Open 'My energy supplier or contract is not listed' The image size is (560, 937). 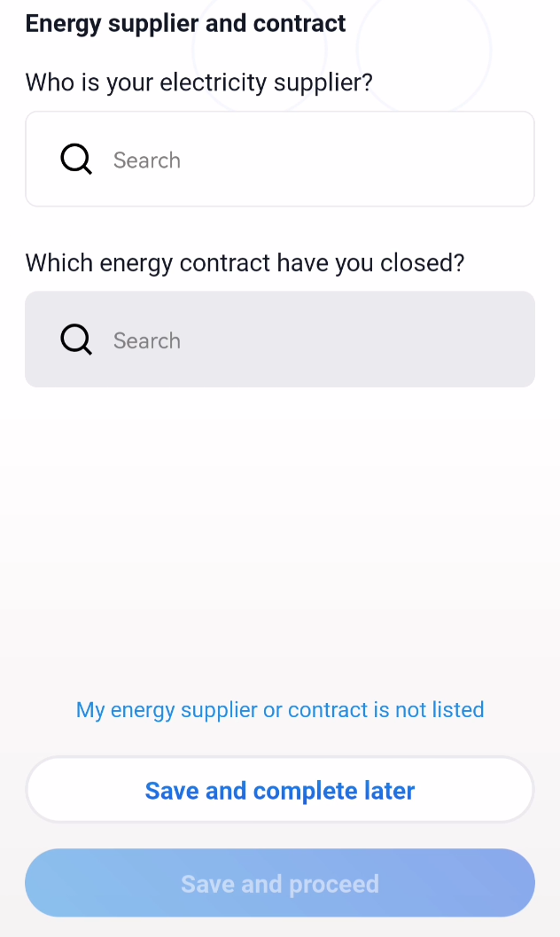pos(279,710)
